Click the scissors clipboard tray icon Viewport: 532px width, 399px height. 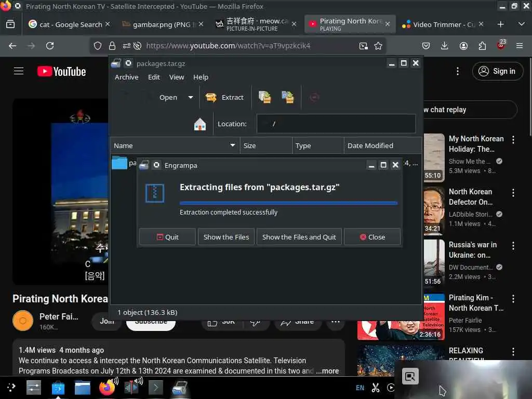pos(375,388)
